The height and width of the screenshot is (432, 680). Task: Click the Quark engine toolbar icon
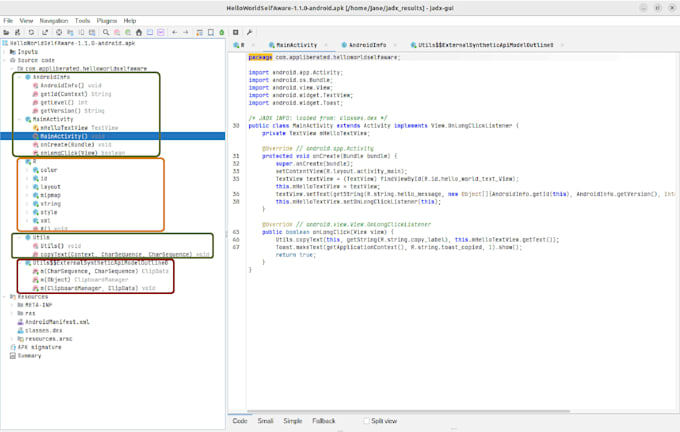pos(211,33)
